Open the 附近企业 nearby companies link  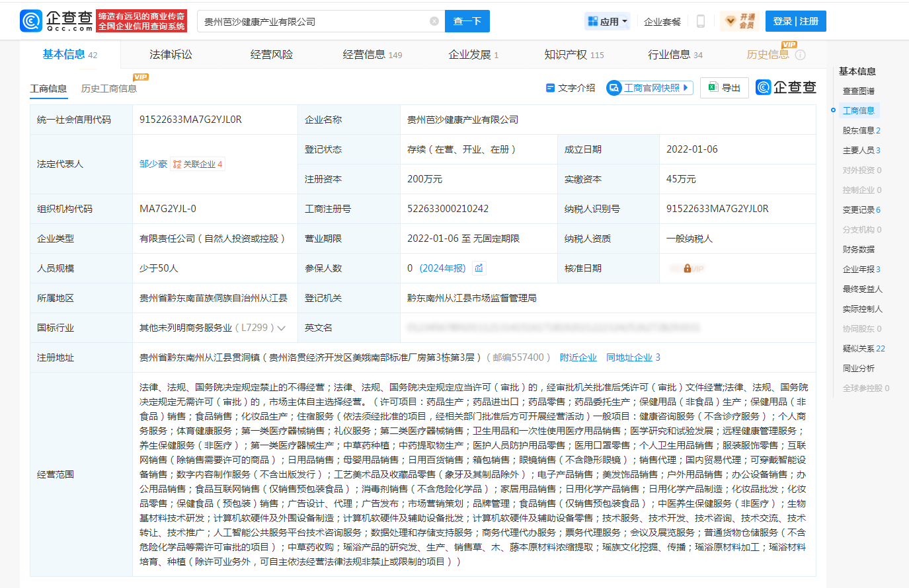pos(578,357)
